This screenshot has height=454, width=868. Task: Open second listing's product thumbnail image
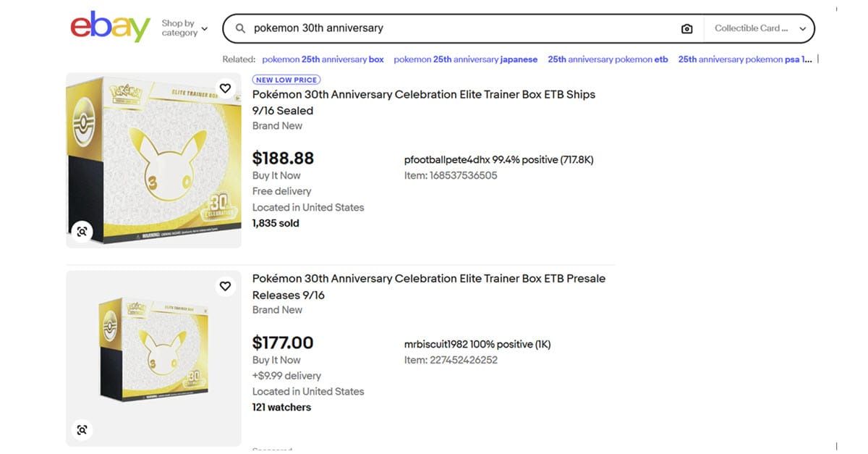tap(153, 358)
